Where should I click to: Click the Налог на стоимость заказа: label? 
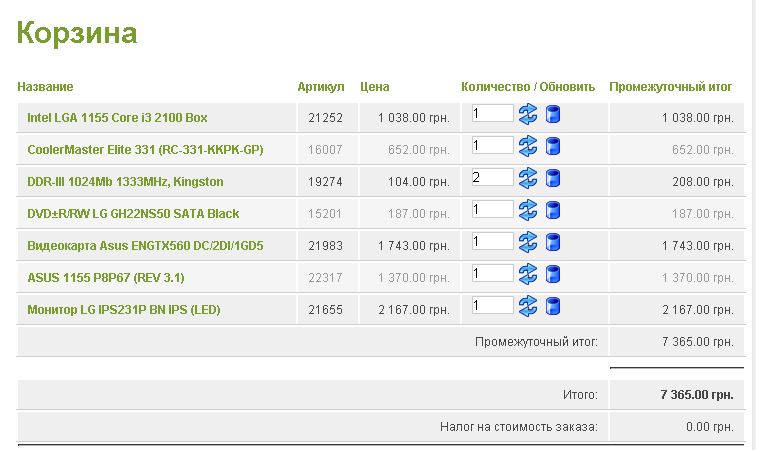point(519,427)
